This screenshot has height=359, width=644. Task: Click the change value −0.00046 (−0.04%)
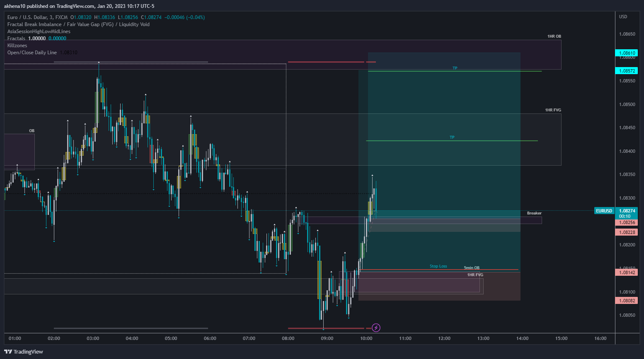(185, 17)
